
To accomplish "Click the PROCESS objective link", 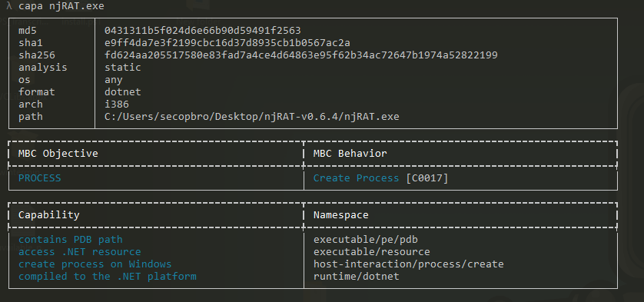I will pyautogui.click(x=39, y=178).
